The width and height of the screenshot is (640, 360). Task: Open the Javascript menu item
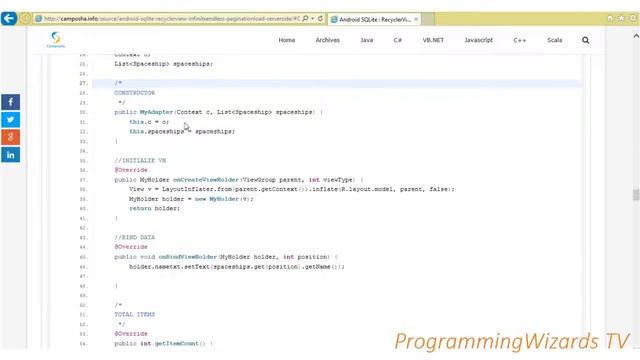[x=478, y=40]
